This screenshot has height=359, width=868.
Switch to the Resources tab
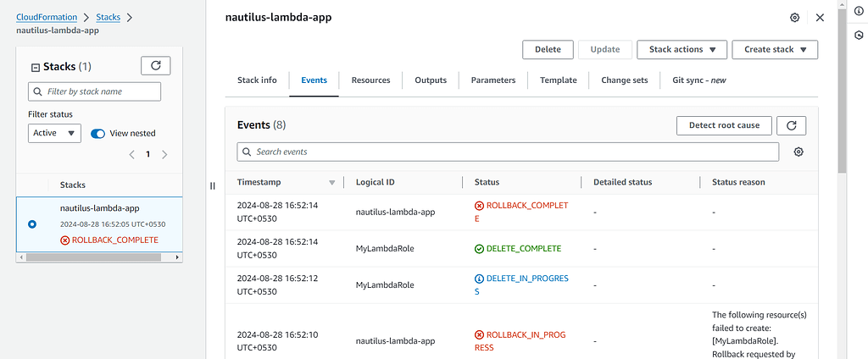point(370,80)
